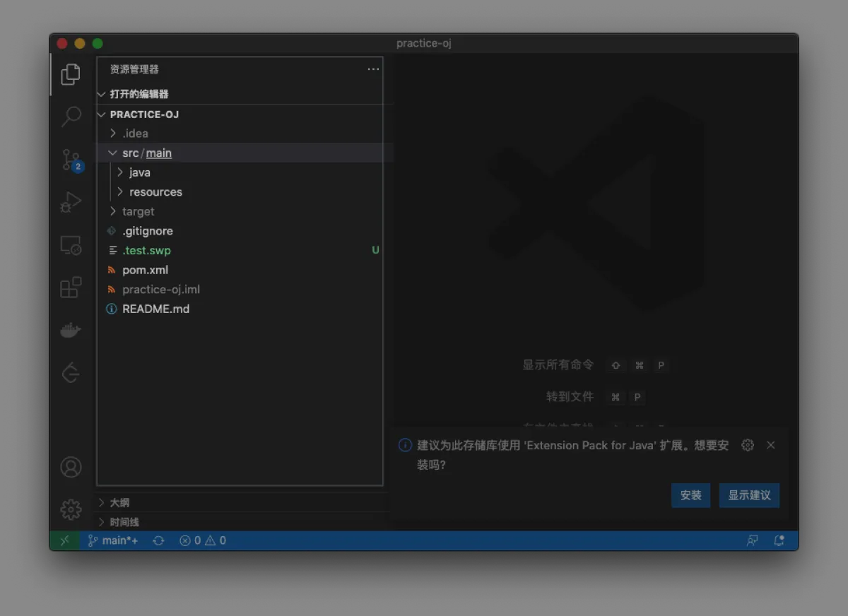Open the pom.xml file

[x=145, y=270]
